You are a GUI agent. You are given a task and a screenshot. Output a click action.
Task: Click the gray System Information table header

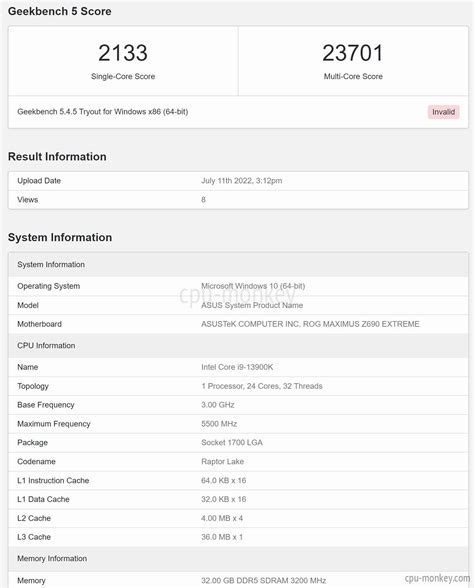[238, 264]
